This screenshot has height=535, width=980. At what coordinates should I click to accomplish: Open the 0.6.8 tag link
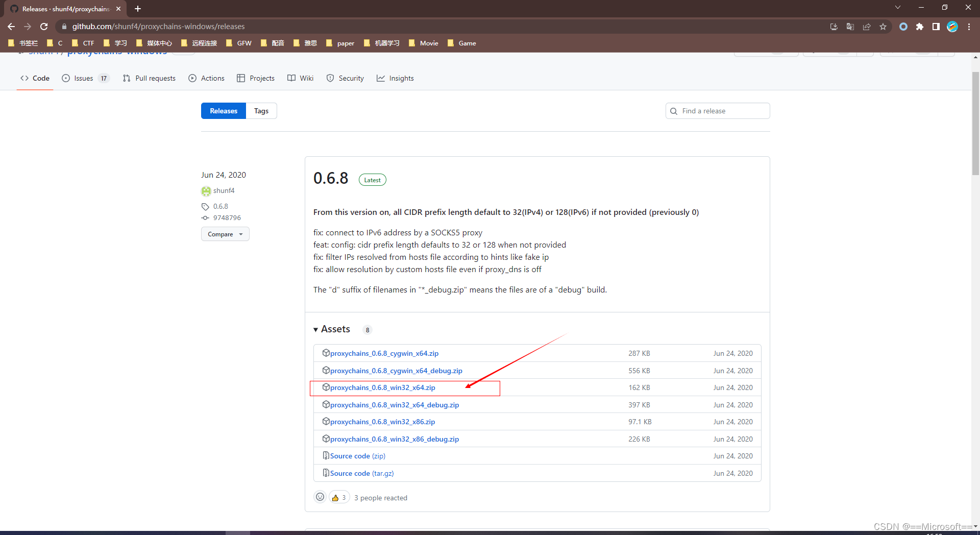(220, 206)
